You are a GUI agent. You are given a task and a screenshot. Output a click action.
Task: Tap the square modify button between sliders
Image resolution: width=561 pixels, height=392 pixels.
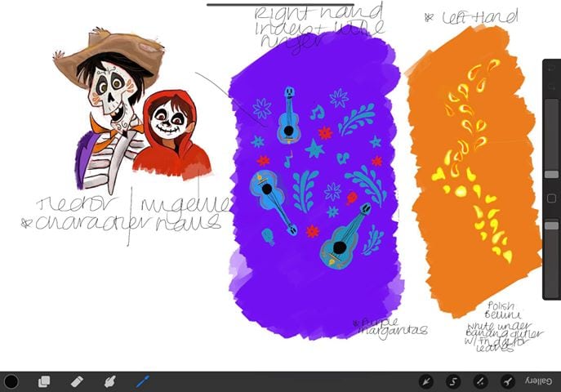(552, 198)
